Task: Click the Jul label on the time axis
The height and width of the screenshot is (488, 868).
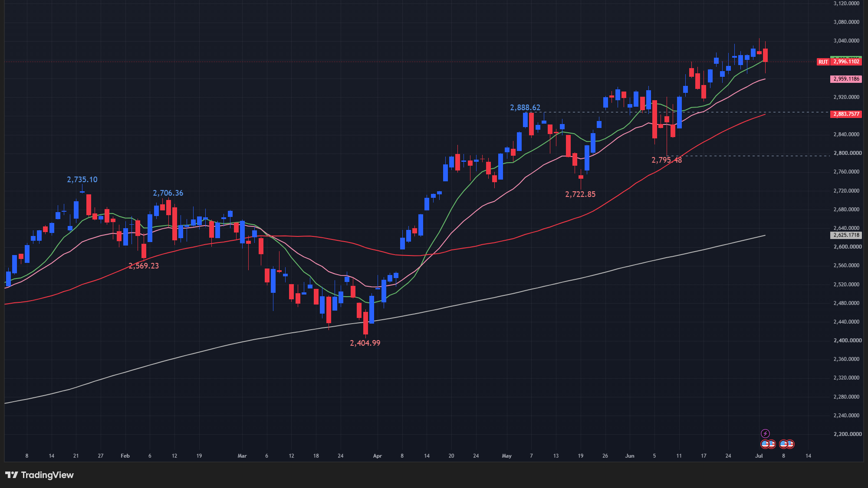Action: (759, 456)
